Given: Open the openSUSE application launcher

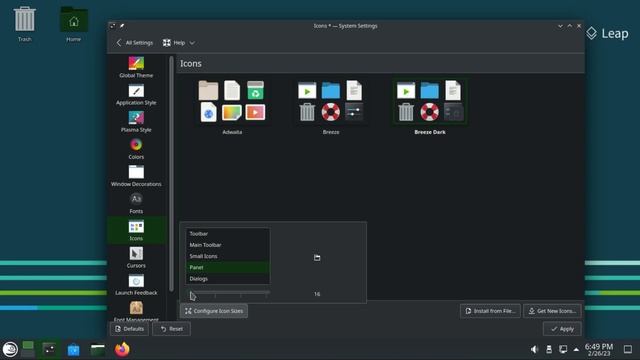Looking at the screenshot, I should tap(10, 349).
